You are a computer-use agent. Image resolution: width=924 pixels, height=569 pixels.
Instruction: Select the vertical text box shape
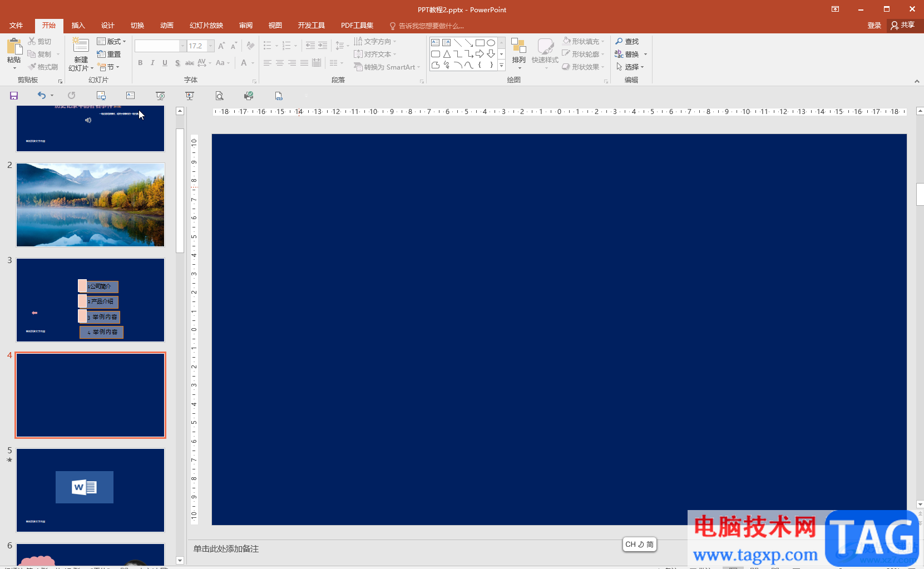447,42
